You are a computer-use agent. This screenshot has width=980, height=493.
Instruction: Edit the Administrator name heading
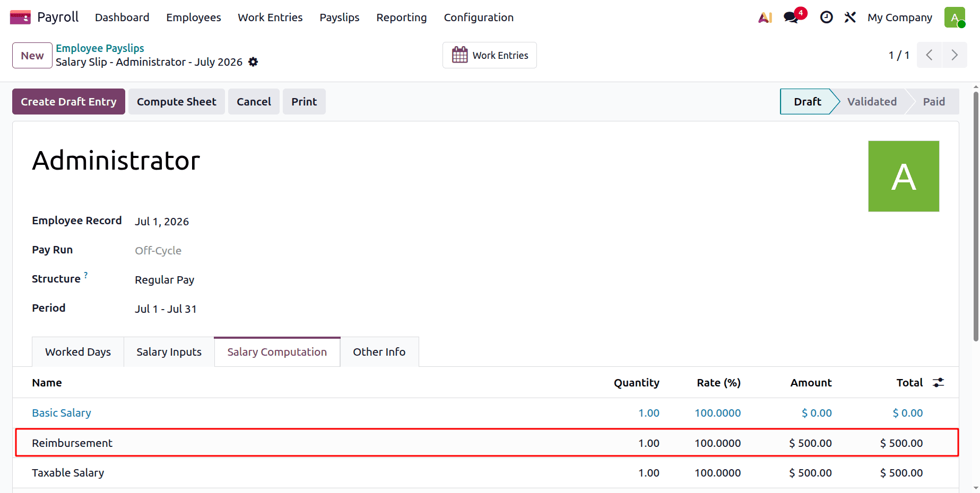click(x=116, y=161)
